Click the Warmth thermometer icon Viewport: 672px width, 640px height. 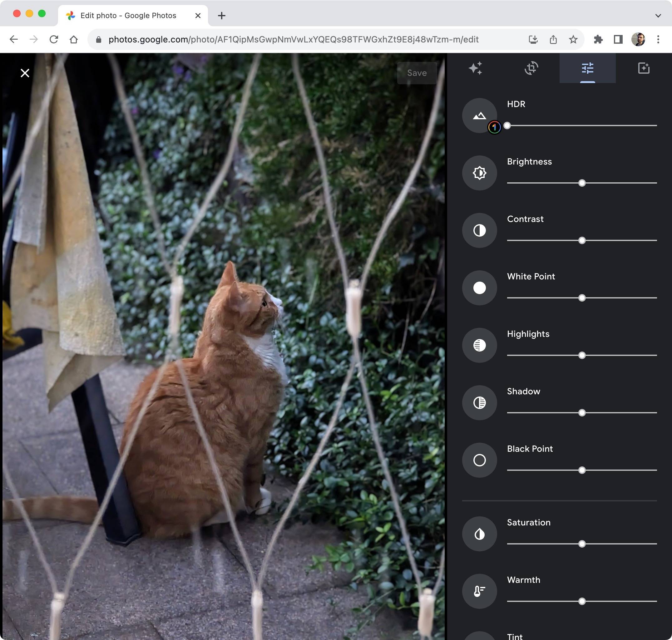tap(479, 591)
